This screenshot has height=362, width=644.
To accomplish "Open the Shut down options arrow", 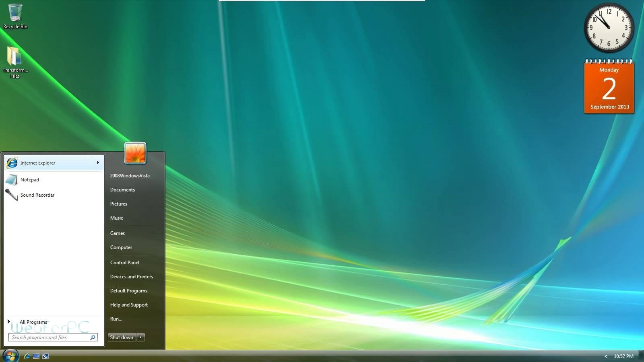I will (x=140, y=337).
